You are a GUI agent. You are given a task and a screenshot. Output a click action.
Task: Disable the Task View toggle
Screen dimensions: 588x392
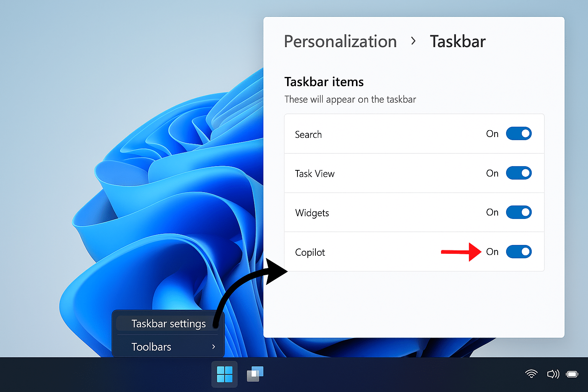tap(519, 173)
